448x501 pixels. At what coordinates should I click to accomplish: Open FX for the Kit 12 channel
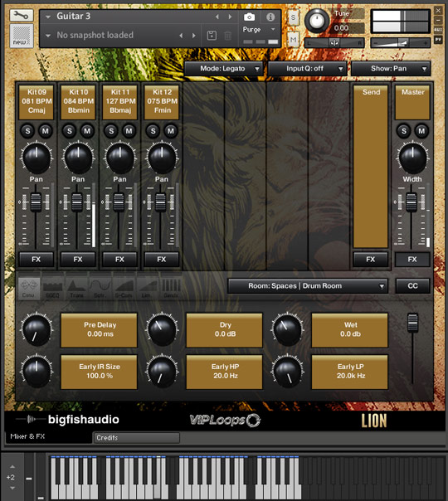coord(162,259)
